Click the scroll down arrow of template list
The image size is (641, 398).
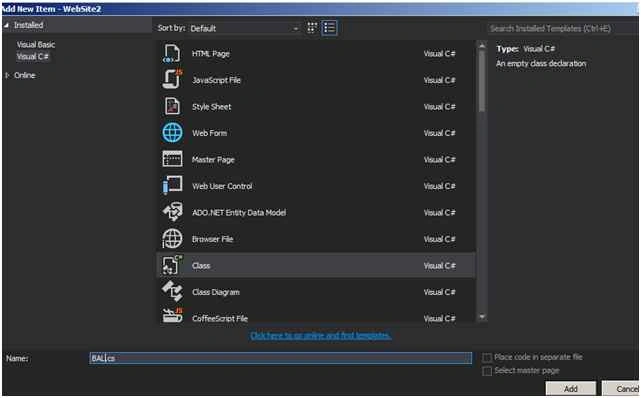coord(482,316)
